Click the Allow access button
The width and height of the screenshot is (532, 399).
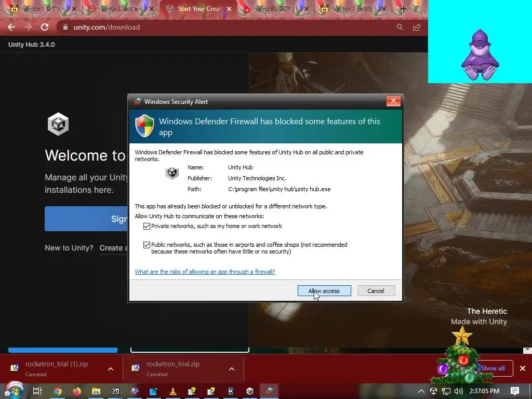tap(324, 291)
